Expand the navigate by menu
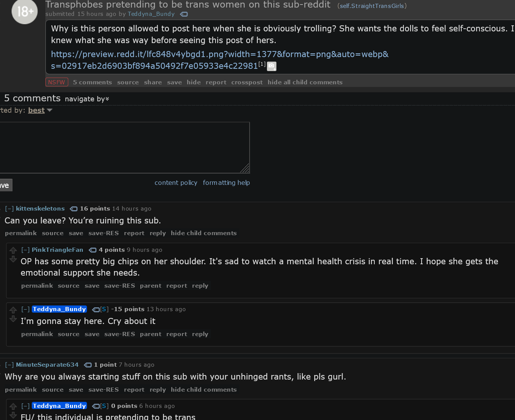The image size is (515, 420). pyautogui.click(x=87, y=99)
